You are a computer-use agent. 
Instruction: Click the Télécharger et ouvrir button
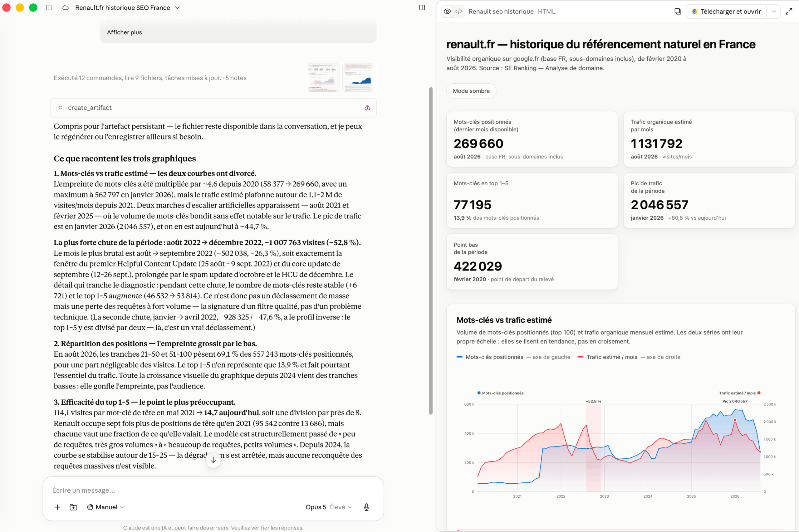[726, 12]
